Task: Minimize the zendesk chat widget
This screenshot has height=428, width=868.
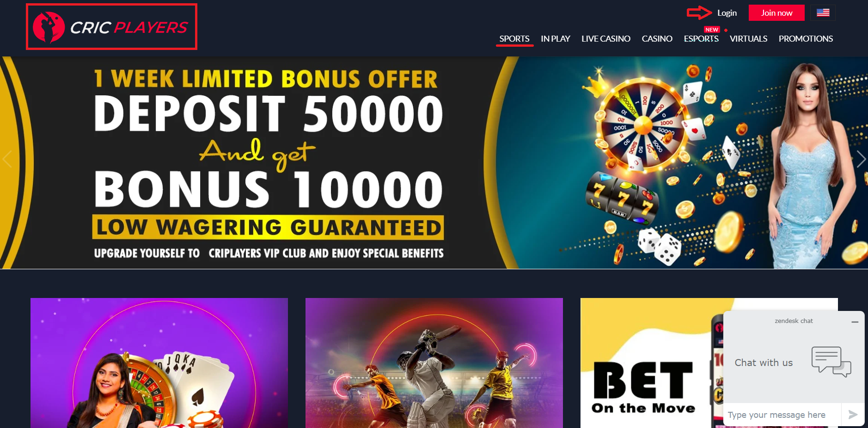Action: [x=855, y=322]
